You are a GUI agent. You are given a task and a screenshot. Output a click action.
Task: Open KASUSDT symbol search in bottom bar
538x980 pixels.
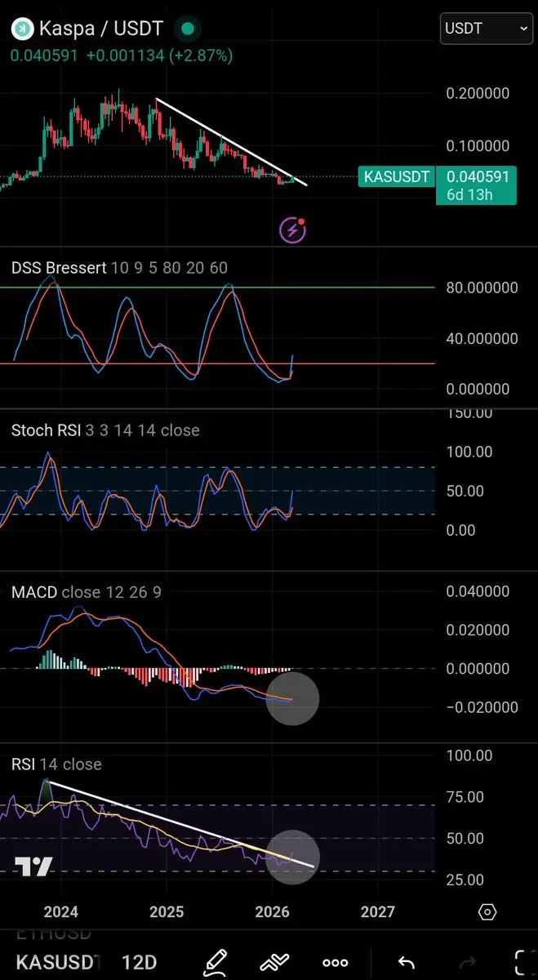[59, 962]
